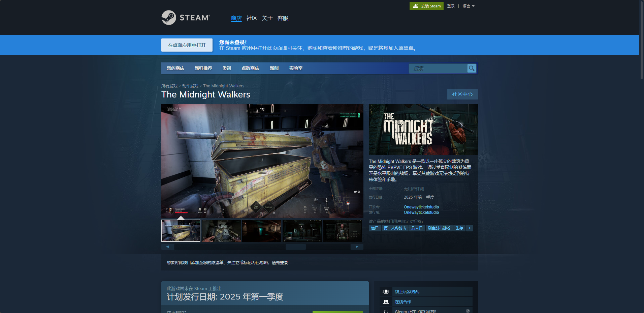Click the Steam logo in header
Viewport: 644px width, 313px height.
[186, 18]
